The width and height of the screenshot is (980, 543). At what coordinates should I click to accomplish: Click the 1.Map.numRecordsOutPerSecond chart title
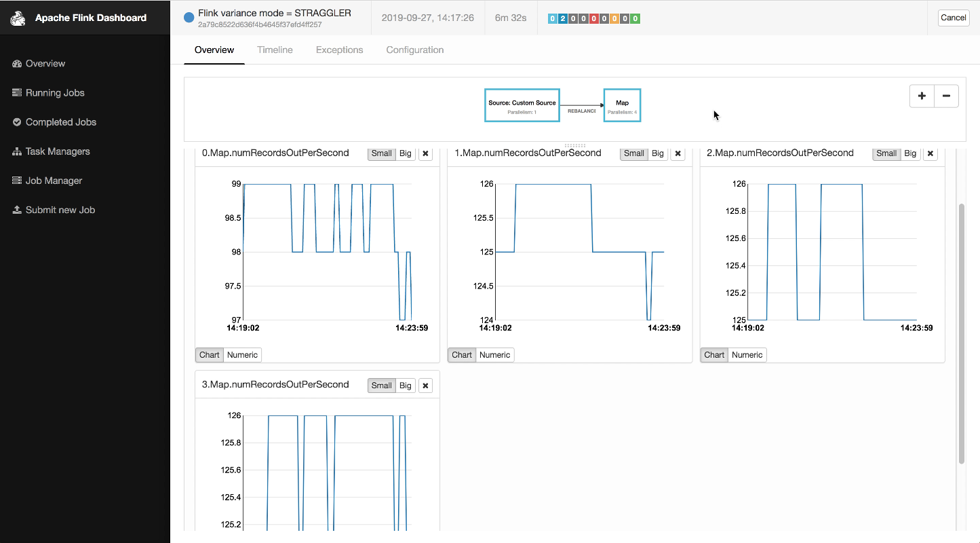click(x=528, y=153)
